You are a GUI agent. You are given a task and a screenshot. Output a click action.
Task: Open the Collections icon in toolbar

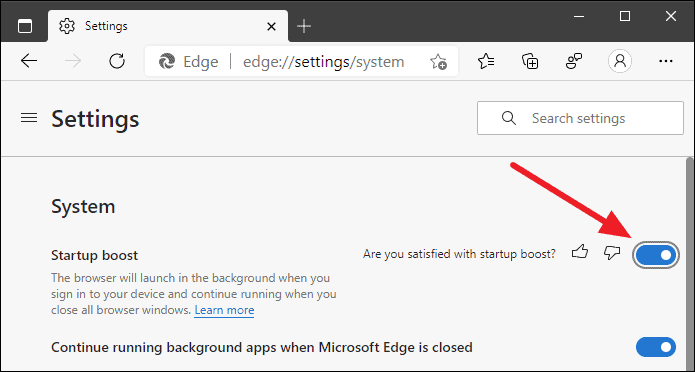pyautogui.click(x=530, y=61)
